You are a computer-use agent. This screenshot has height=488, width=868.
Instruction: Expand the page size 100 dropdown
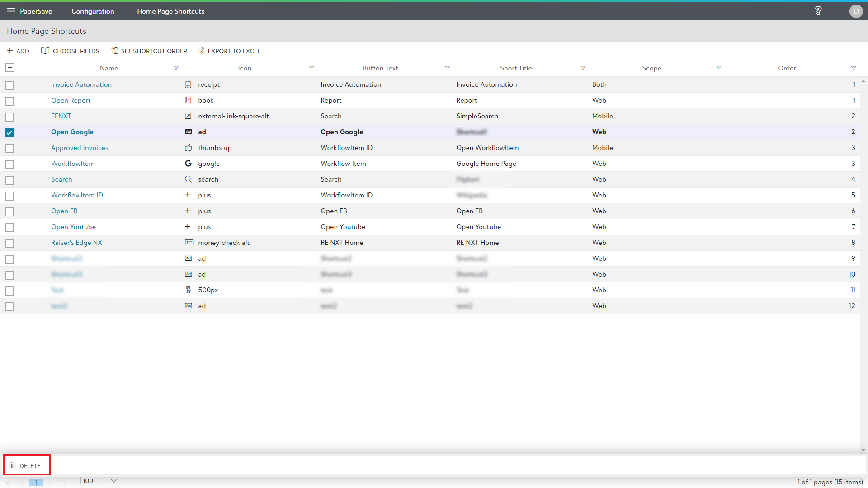click(x=114, y=481)
